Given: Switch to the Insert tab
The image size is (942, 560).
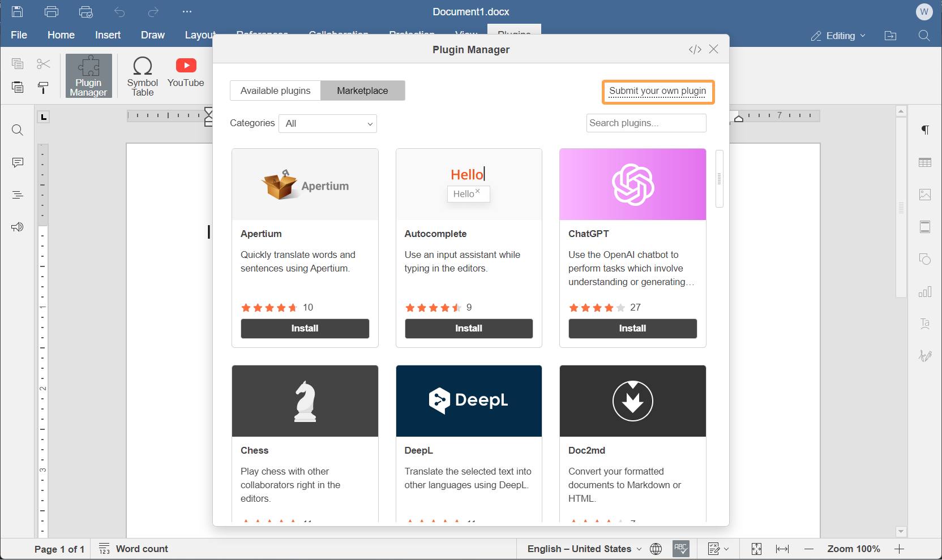Looking at the screenshot, I should coord(108,35).
